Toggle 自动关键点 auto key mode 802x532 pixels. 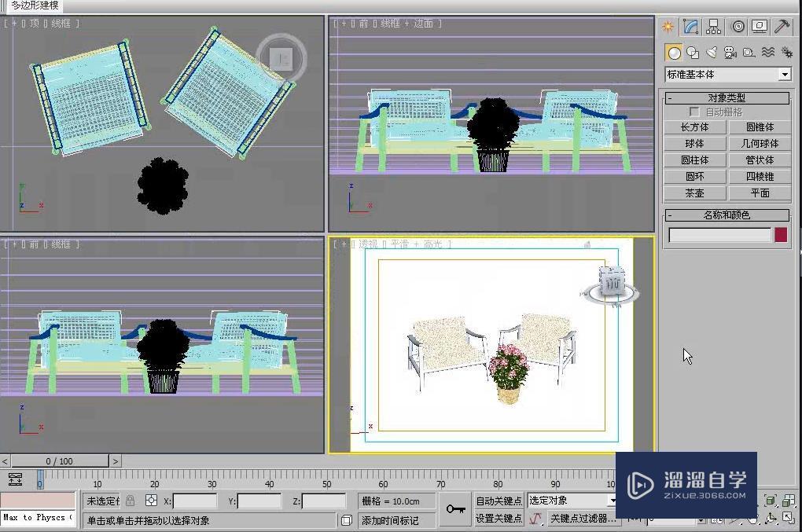[x=498, y=501]
